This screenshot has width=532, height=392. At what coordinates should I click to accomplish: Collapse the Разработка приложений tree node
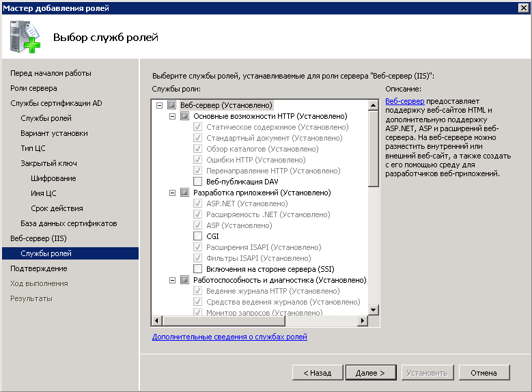[x=172, y=193]
